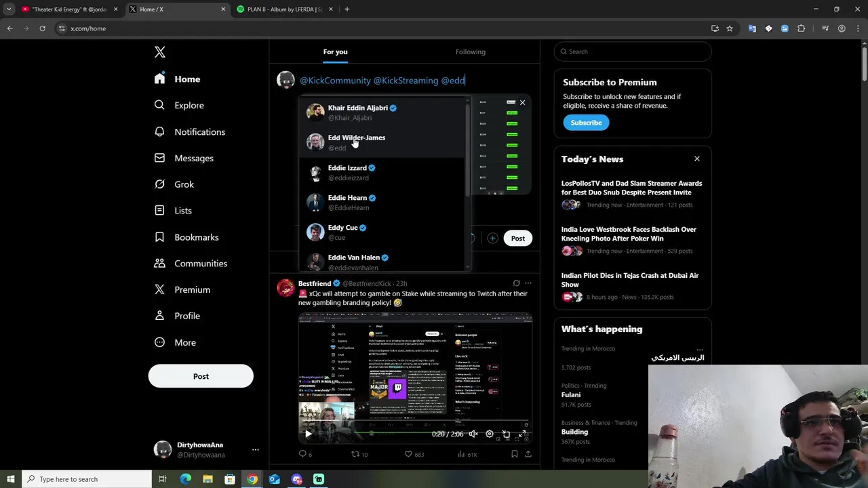Open LosPollosTV and Dad Slam news story
This screenshot has width=868, height=488.
pyautogui.click(x=632, y=193)
